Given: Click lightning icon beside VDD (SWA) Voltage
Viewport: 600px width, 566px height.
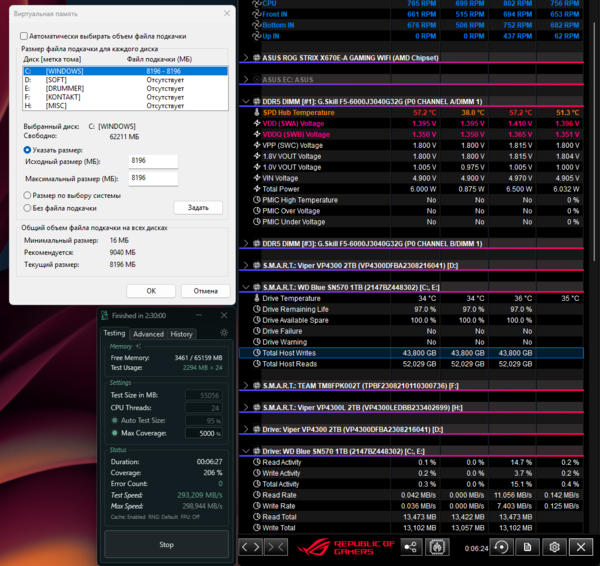Looking at the screenshot, I should [257, 123].
